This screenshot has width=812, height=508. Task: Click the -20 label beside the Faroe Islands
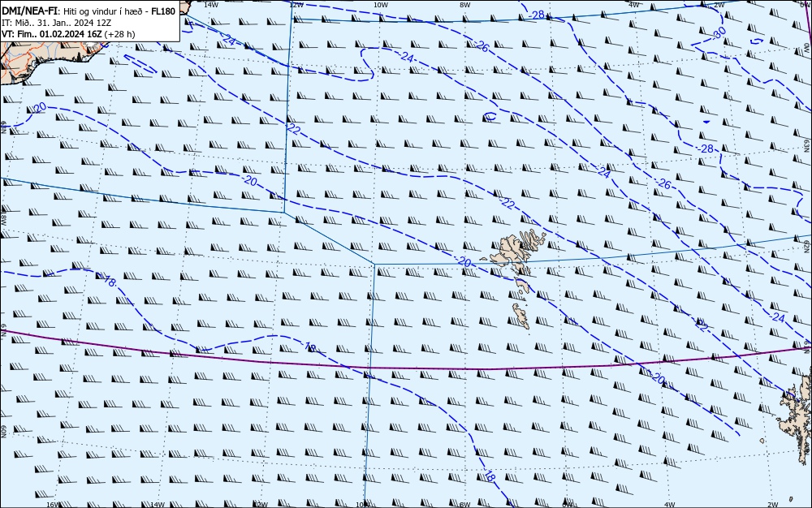(464, 262)
